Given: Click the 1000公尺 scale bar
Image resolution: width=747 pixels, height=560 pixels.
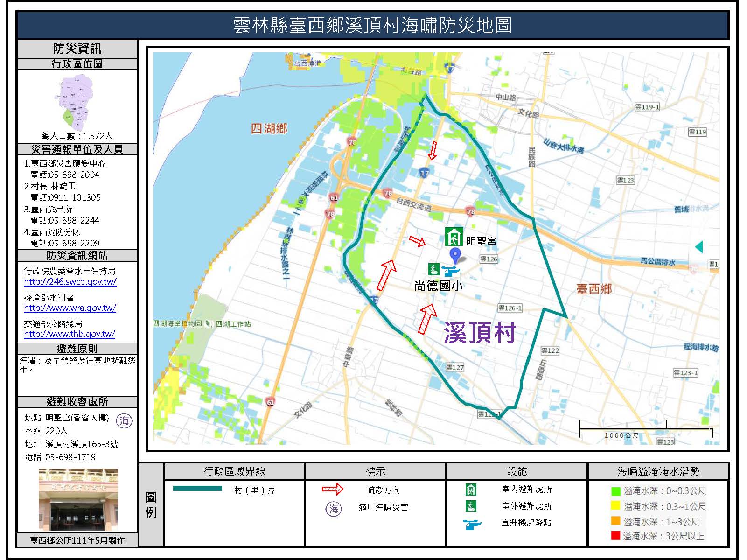Looking at the screenshot, I should (646, 430).
